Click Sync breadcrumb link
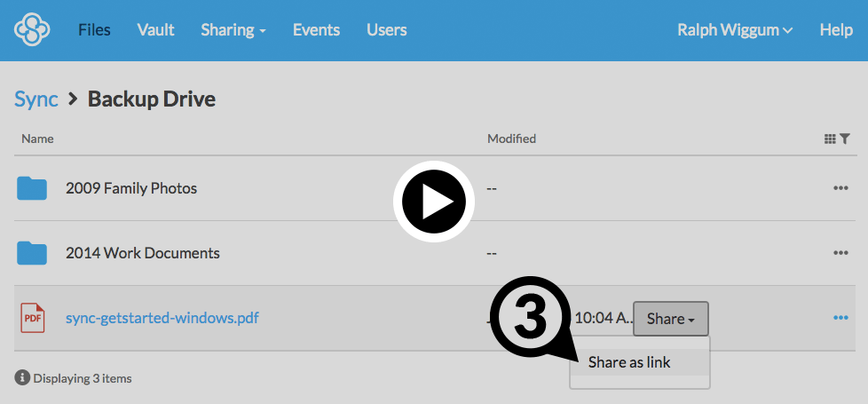Image resolution: width=868 pixels, height=404 pixels. 36,99
